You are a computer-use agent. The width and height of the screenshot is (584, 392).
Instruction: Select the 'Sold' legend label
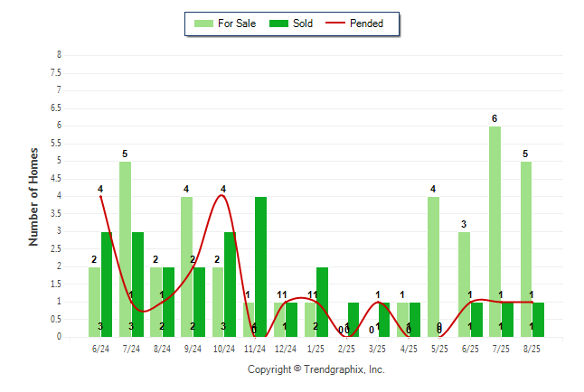[303, 23]
